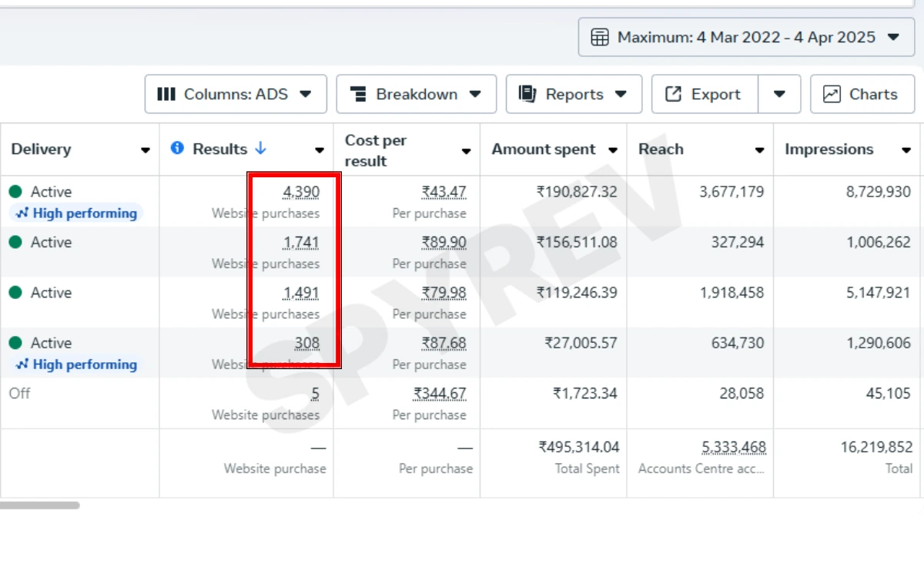Open the Delivery column header dropdown
Image resolution: width=924 pixels, height=578 pixels.
coord(145,150)
